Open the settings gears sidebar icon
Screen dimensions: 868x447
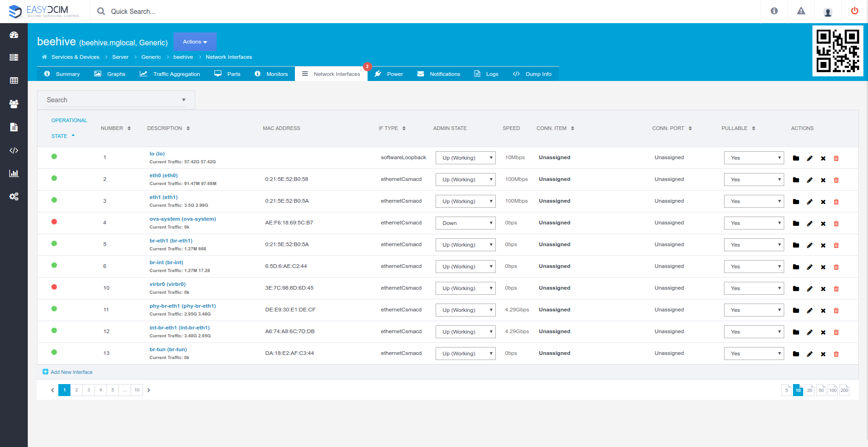coord(14,197)
